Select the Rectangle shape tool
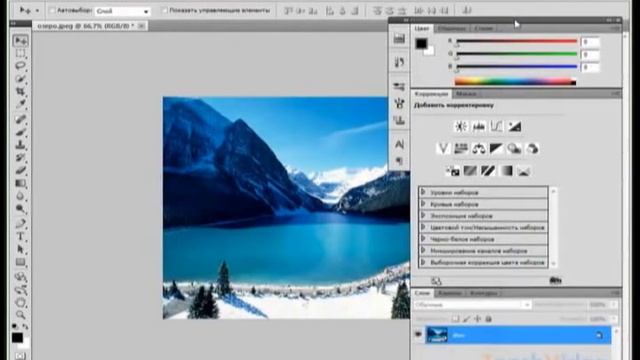Viewport: 640px width, 360px height. pos(20,262)
